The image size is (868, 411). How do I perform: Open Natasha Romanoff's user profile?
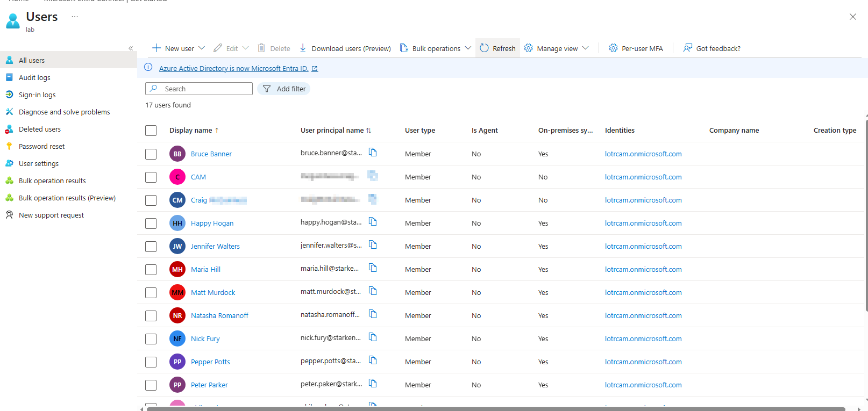coord(219,315)
